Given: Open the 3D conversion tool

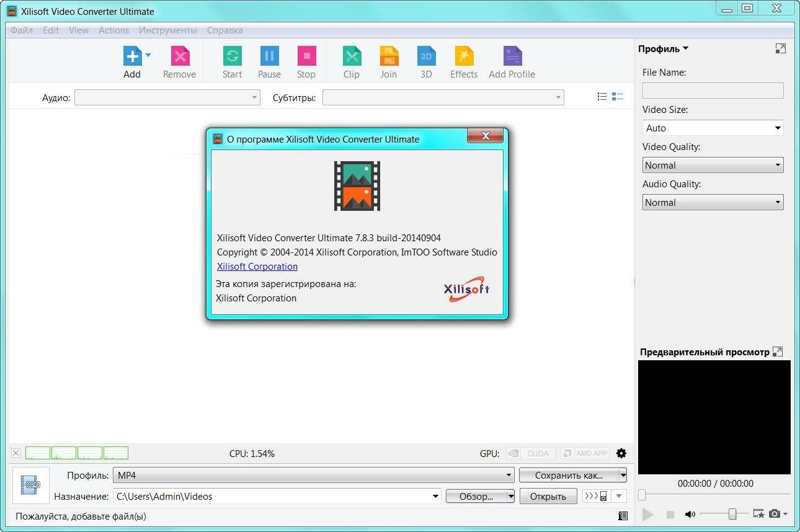Looking at the screenshot, I should [x=426, y=56].
